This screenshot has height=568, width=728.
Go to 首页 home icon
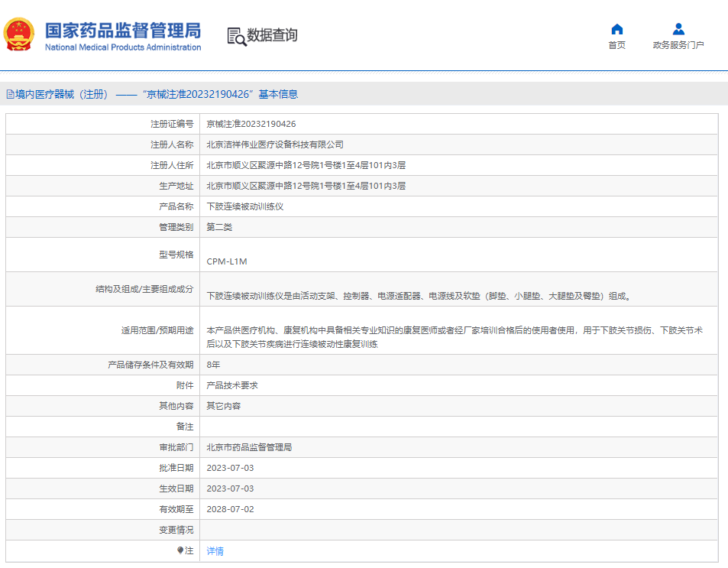[616, 29]
